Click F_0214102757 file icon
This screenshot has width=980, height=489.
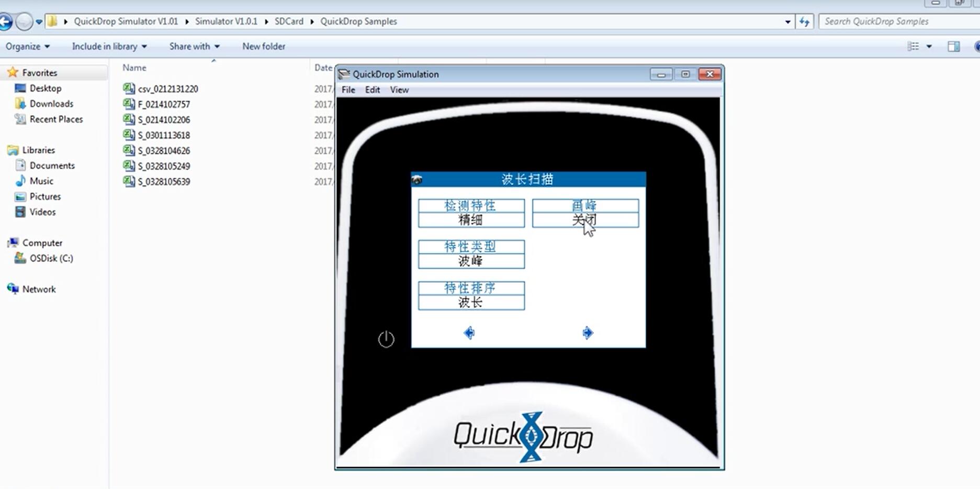point(129,104)
